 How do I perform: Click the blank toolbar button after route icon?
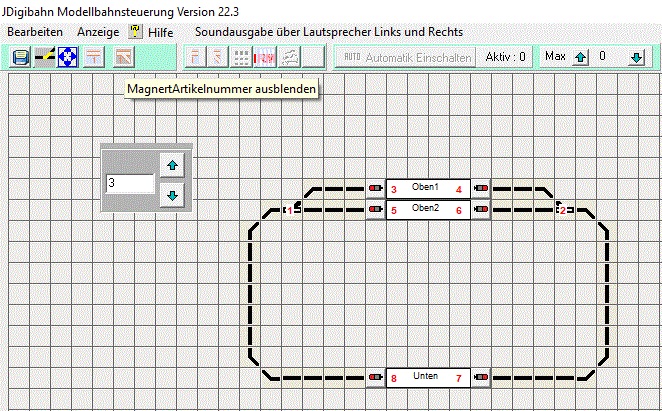tap(313, 57)
